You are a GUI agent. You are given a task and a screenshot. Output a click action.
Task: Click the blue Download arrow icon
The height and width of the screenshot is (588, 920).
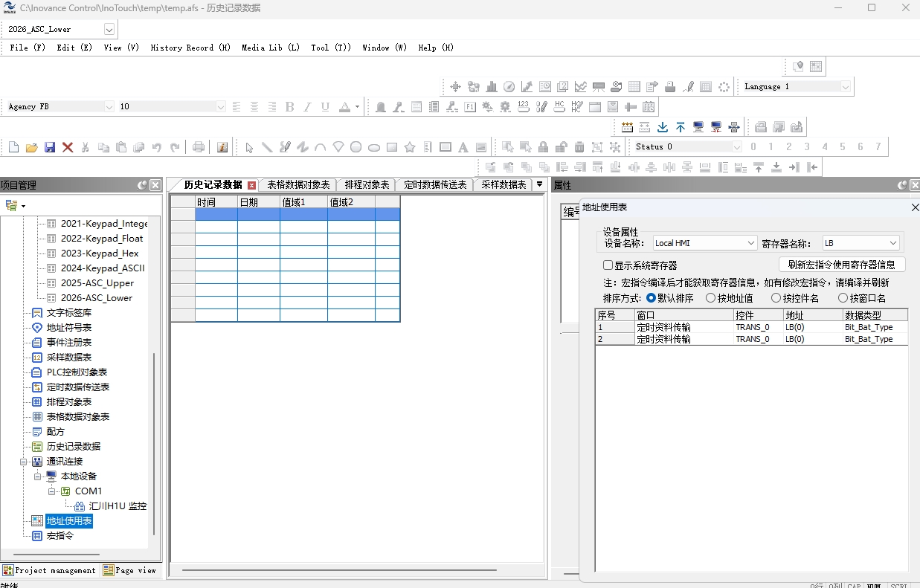click(x=663, y=127)
